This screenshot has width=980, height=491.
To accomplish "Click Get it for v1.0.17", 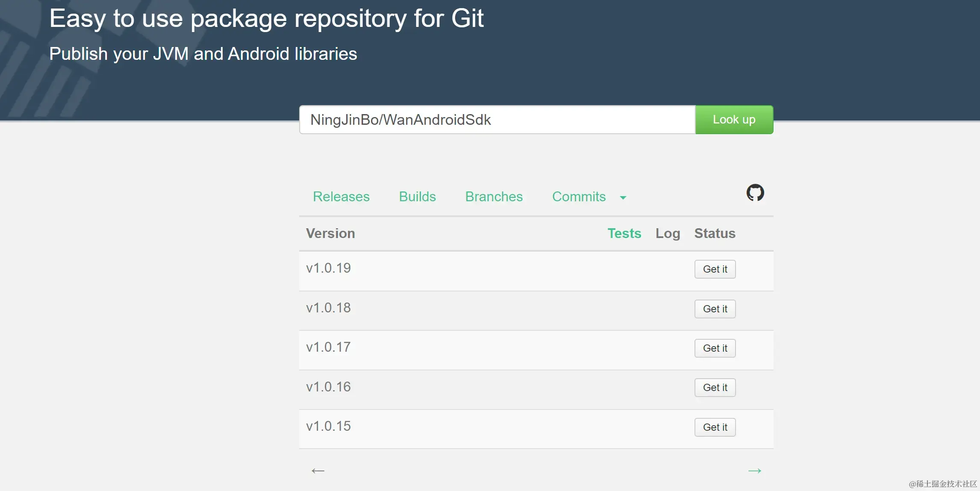I will tap(715, 348).
